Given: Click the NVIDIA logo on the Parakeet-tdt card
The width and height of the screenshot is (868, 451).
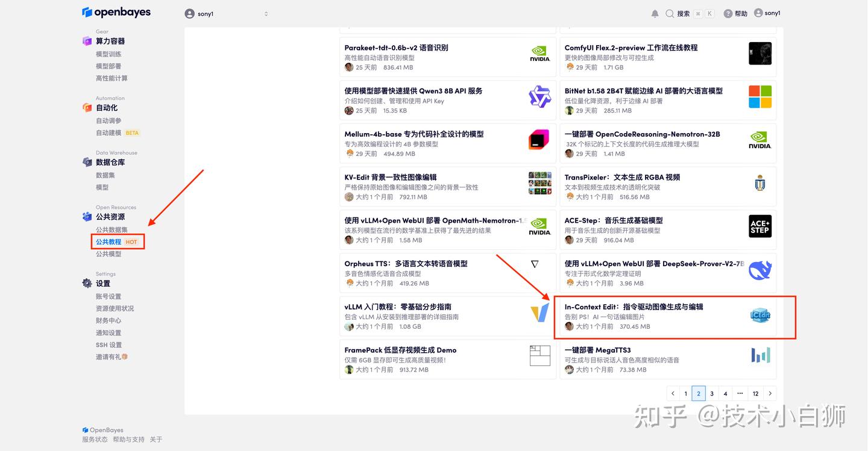Looking at the screenshot, I should 539,53.
